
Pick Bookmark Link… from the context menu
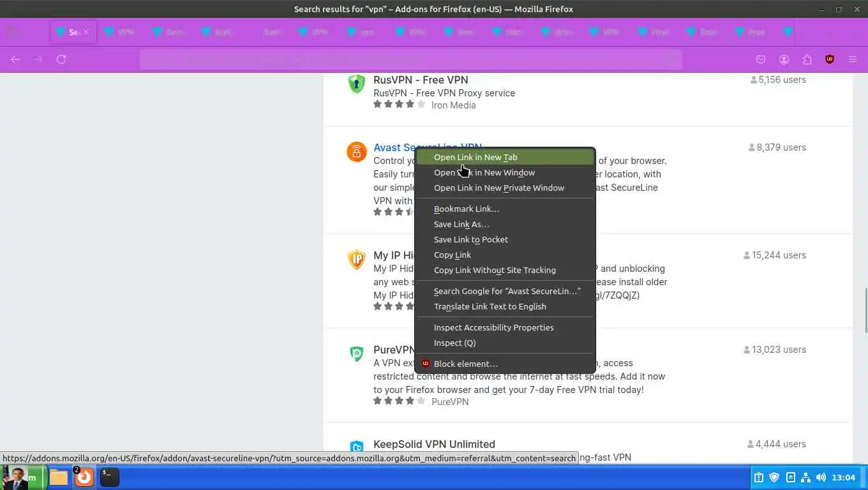tap(505, 209)
